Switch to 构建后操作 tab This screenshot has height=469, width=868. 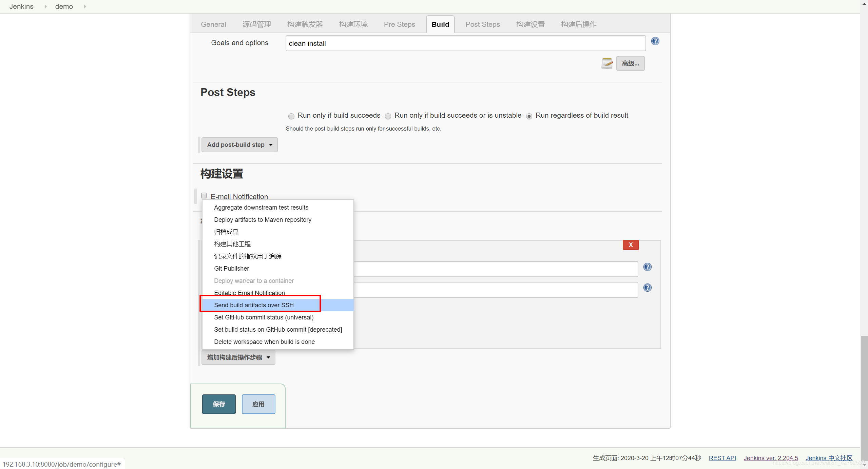pos(578,24)
